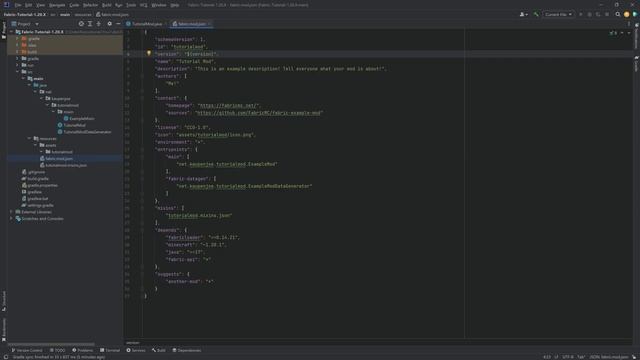This screenshot has height=360, width=640.
Task: Click the green Build hammer icon
Action: coord(536,14)
